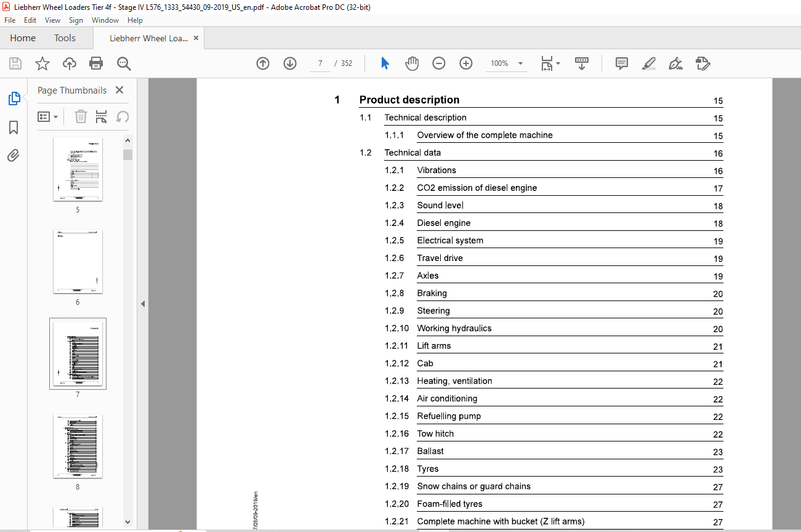Open the View menu
This screenshot has width=801, height=532.
click(x=53, y=20)
